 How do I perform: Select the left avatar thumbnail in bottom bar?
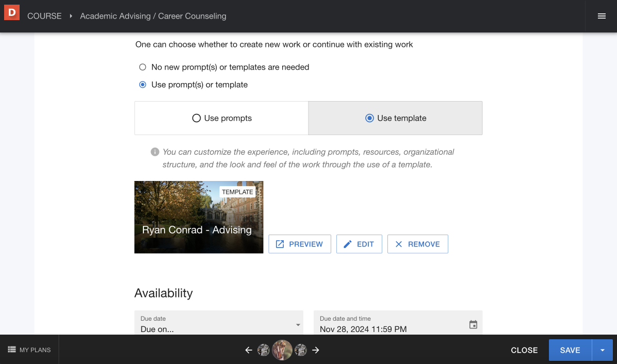[x=263, y=350]
